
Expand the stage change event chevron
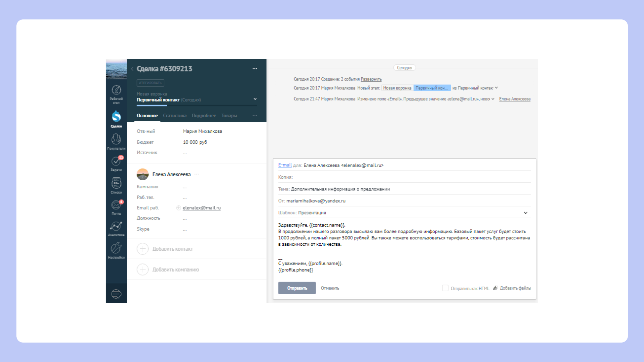coord(496,88)
